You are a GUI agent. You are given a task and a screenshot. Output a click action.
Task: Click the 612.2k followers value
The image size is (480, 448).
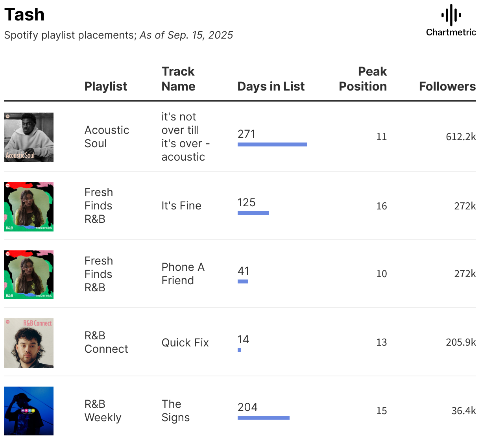[461, 137]
